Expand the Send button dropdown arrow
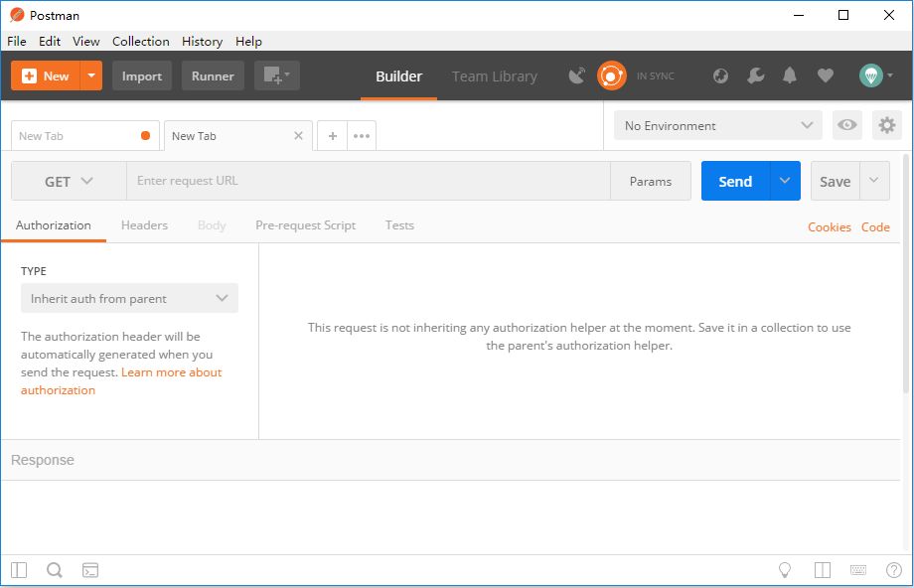The width and height of the screenshot is (914, 588). [x=785, y=181]
